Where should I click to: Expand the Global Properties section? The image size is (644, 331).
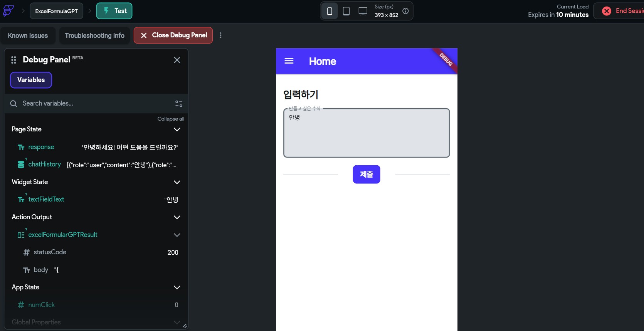pos(177,322)
